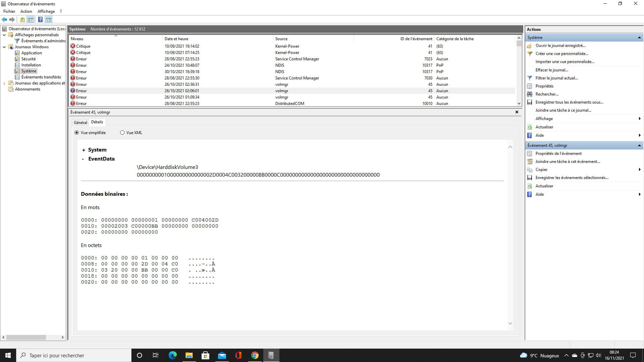Select the Vue XML radio button
The height and width of the screenshot is (362, 644).
pyautogui.click(x=122, y=133)
